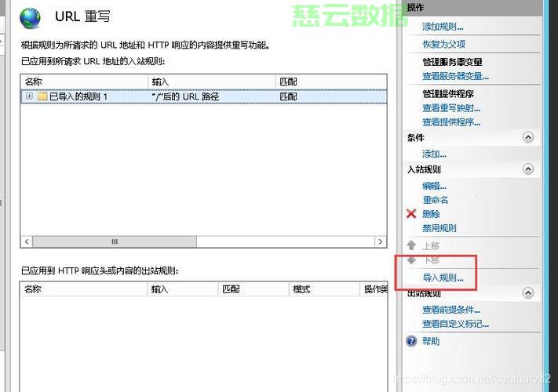Viewport: 558px width, 392px height.
Task: Select the 已导入的规则 1 row name
Action: coord(78,96)
